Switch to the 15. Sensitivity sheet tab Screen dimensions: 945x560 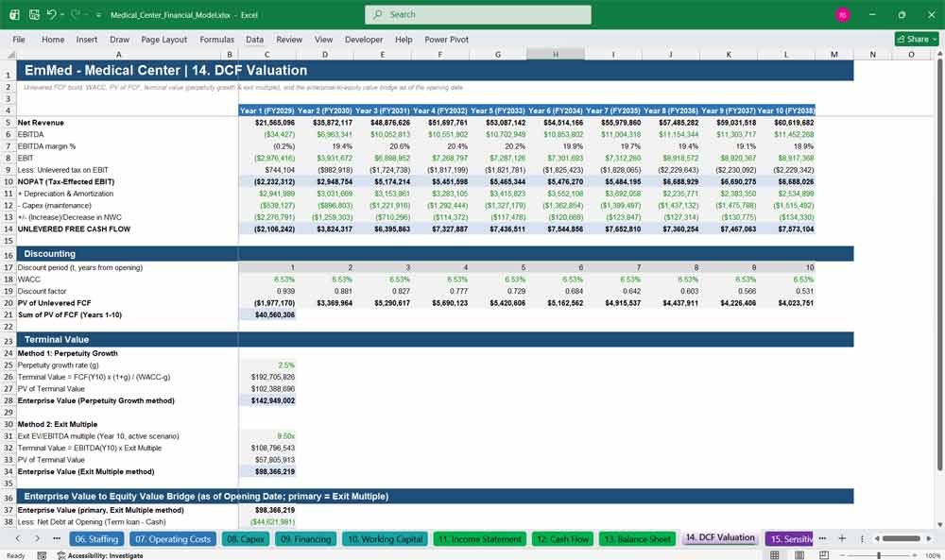(789, 539)
